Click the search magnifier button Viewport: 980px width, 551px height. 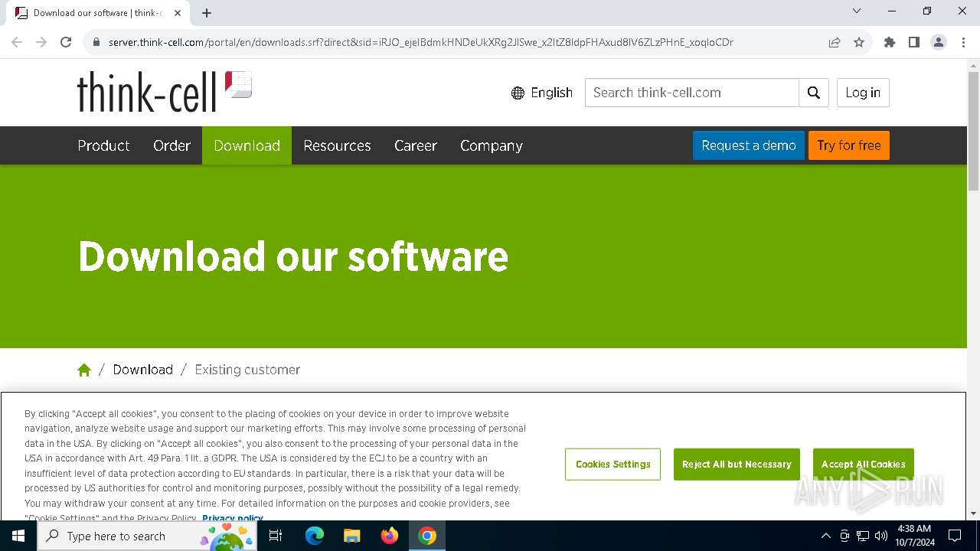814,93
